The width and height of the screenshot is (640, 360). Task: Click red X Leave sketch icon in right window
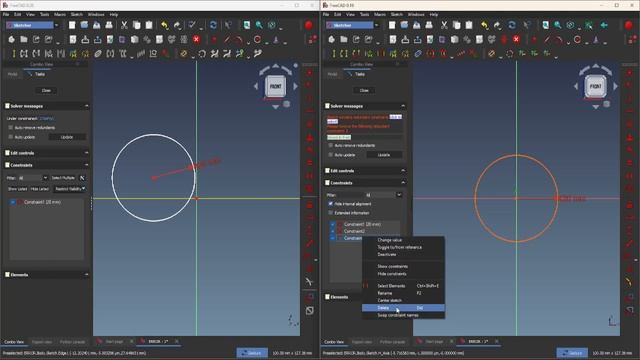[x=516, y=40]
